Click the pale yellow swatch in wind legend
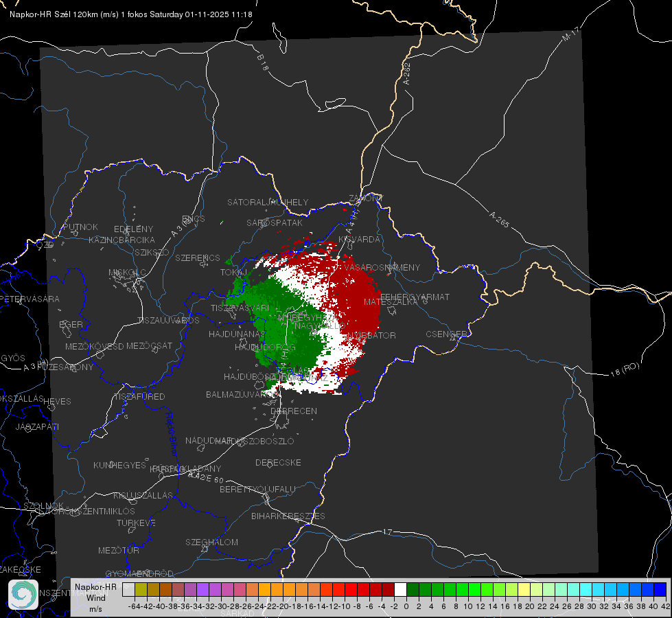The width and height of the screenshot is (672, 618). point(524,590)
